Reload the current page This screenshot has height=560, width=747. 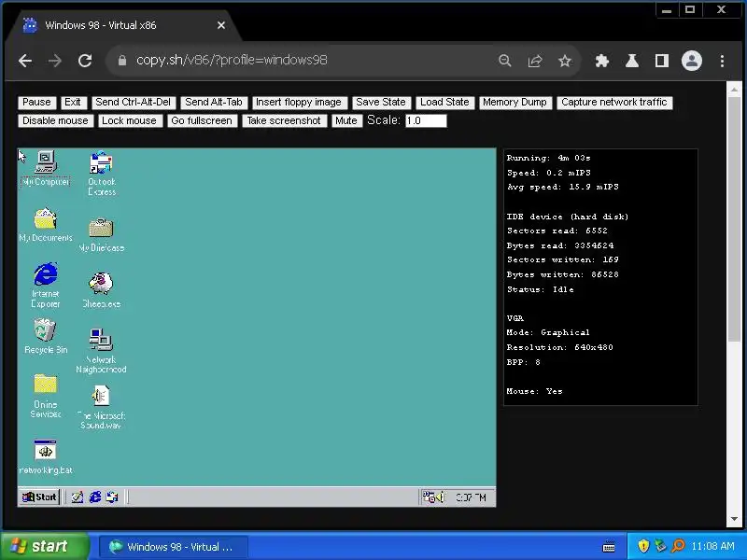[85, 61]
